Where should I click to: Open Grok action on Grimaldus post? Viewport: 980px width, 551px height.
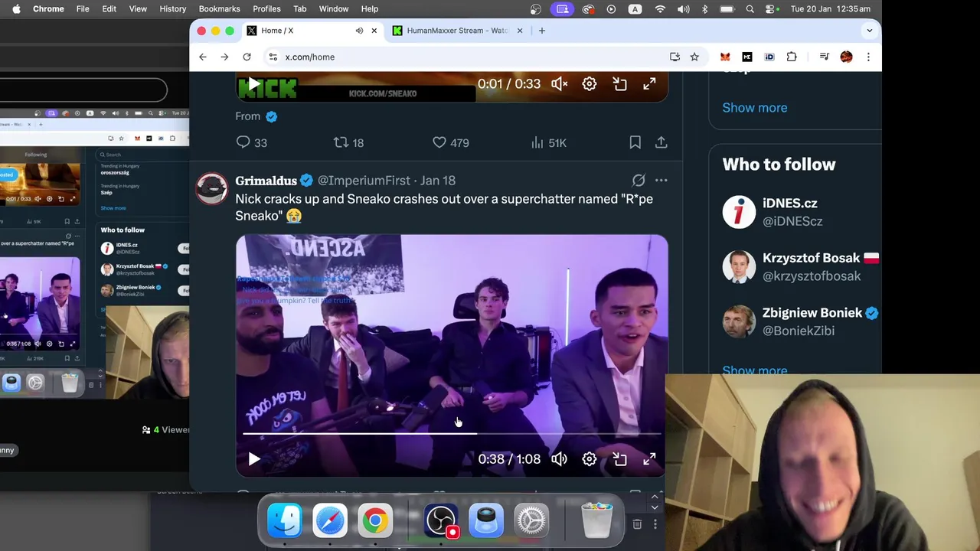[639, 181]
